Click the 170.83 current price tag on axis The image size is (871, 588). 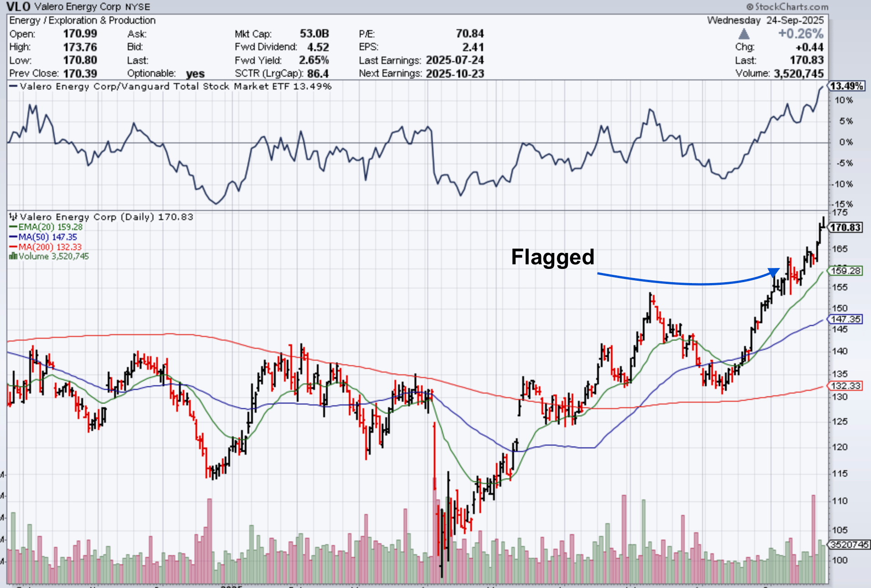(845, 227)
